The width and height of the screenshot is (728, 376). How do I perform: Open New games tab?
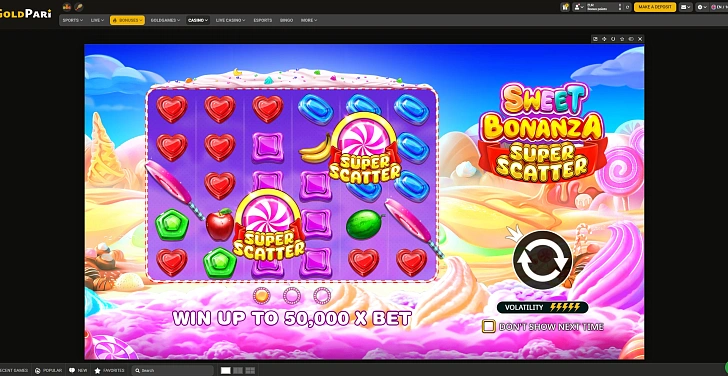[78, 370]
